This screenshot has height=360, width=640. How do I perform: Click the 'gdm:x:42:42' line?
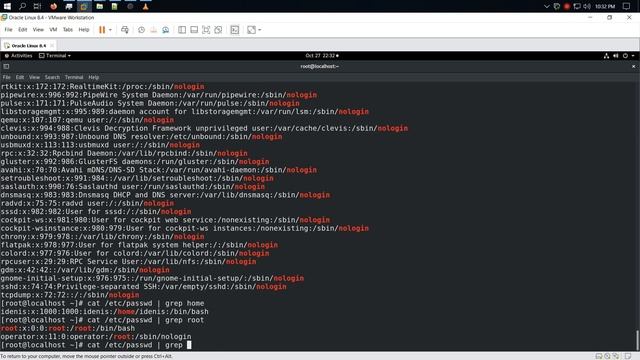pyautogui.click(x=85, y=270)
